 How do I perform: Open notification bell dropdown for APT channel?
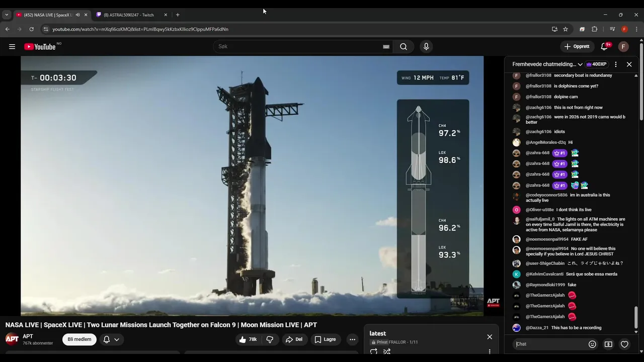111,339
